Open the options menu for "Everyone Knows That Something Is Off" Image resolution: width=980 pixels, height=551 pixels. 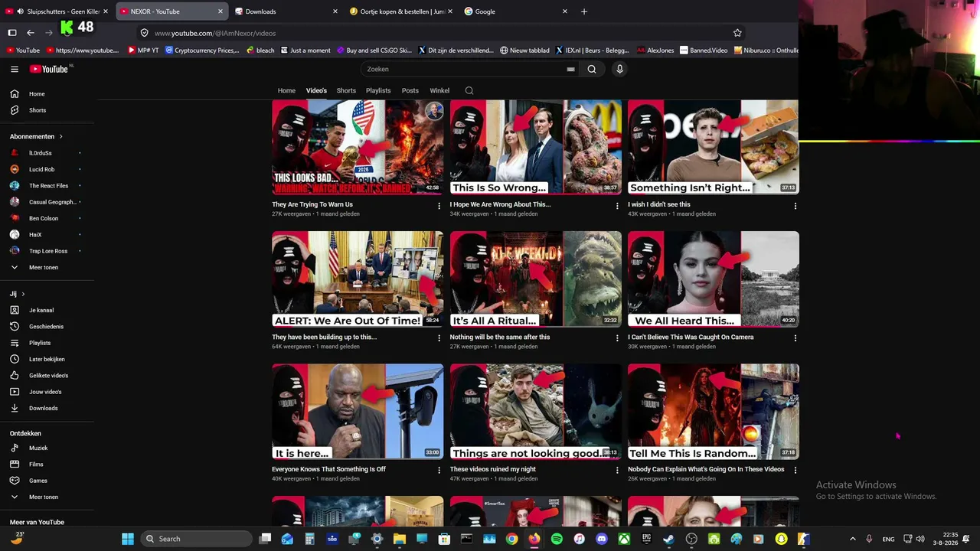pyautogui.click(x=439, y=471)
